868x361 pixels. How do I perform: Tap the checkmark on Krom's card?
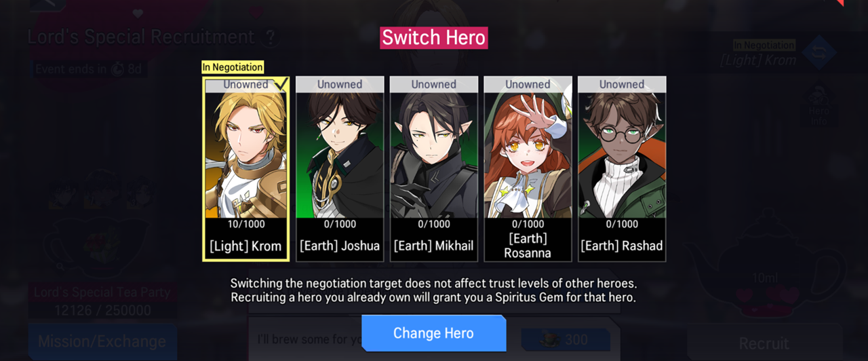tap(281, 84)
